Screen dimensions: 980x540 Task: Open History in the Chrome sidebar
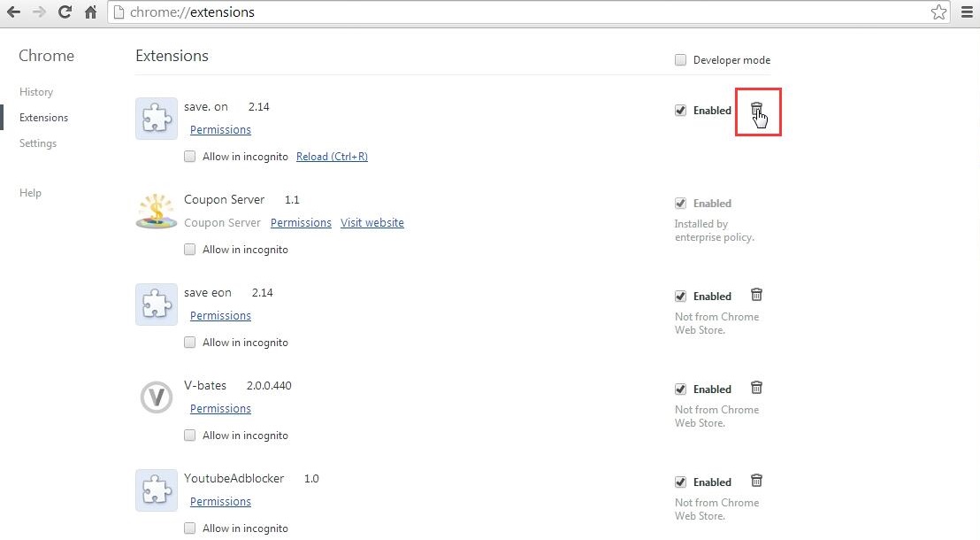click(36, 92)
